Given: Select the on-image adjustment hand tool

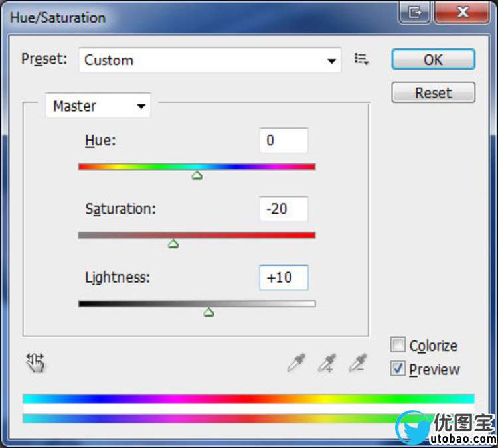Looking at the screenshot, I should tap(35, 362).
